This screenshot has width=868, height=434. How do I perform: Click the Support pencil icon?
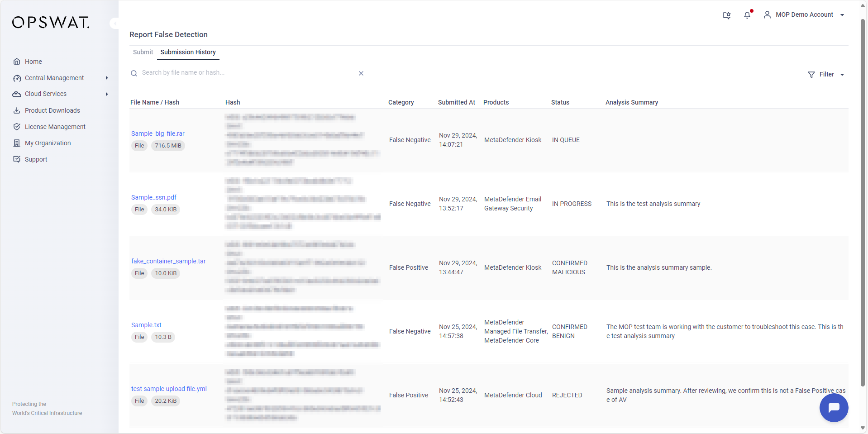(x=17, y=159)
